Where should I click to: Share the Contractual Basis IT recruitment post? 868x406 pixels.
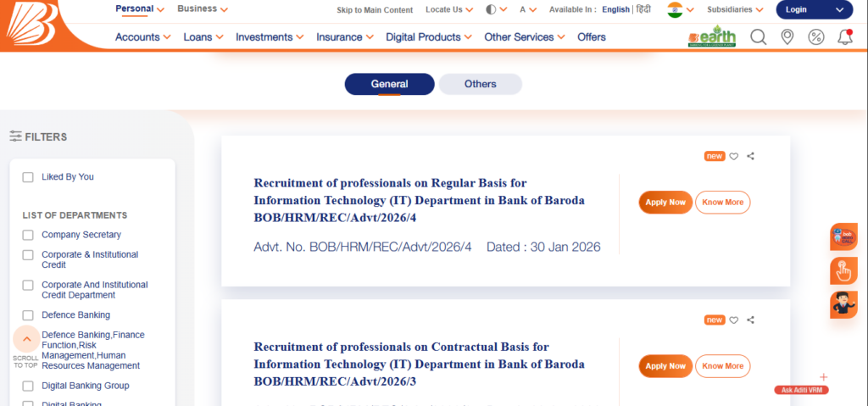point(751,320)
